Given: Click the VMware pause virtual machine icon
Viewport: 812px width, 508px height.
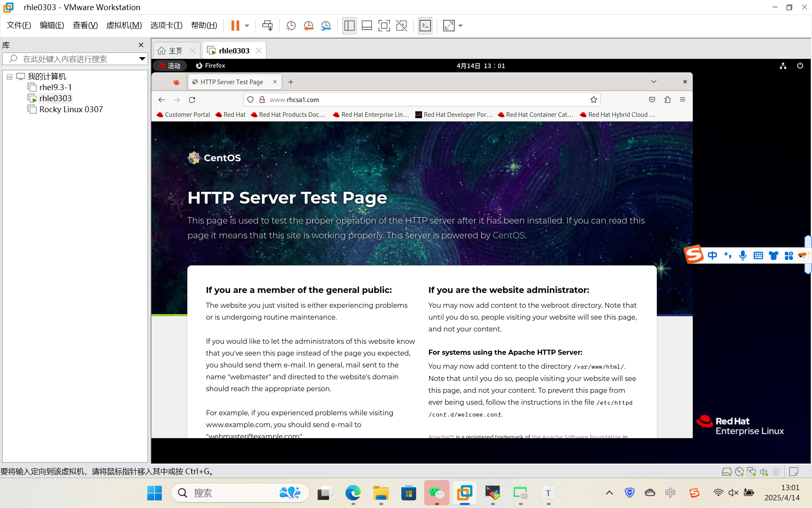Looking at the screenshot, I should pos(235,26).
